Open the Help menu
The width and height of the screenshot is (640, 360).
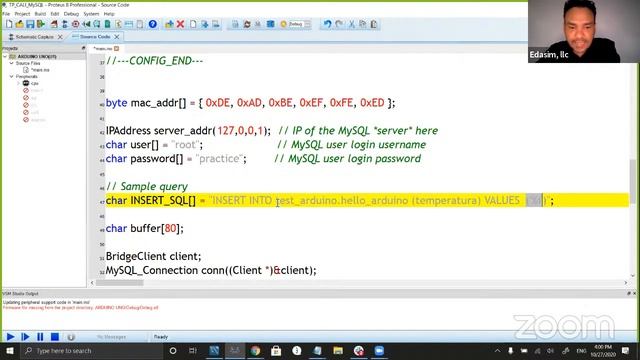(x=109, y=14)
